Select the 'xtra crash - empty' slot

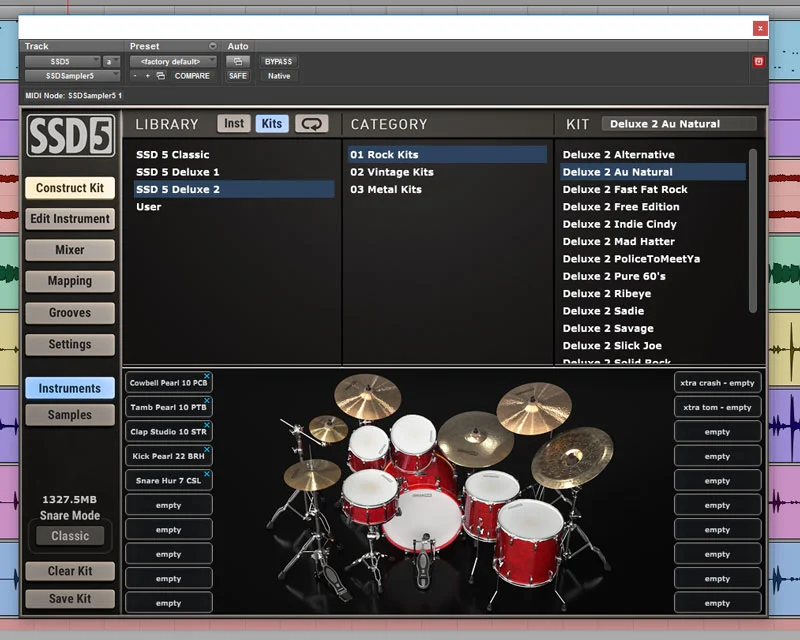(717, 383)
